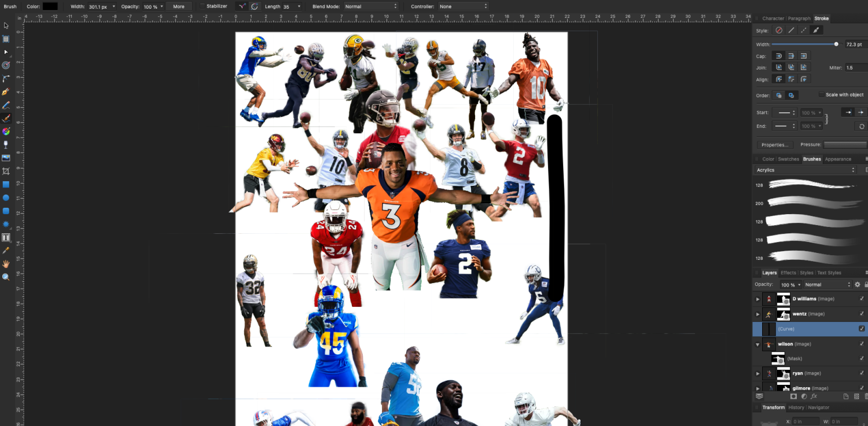868x426 pixels.
Task: Toggle visibility of the ryan layer
Action: (x=862, y=373)
